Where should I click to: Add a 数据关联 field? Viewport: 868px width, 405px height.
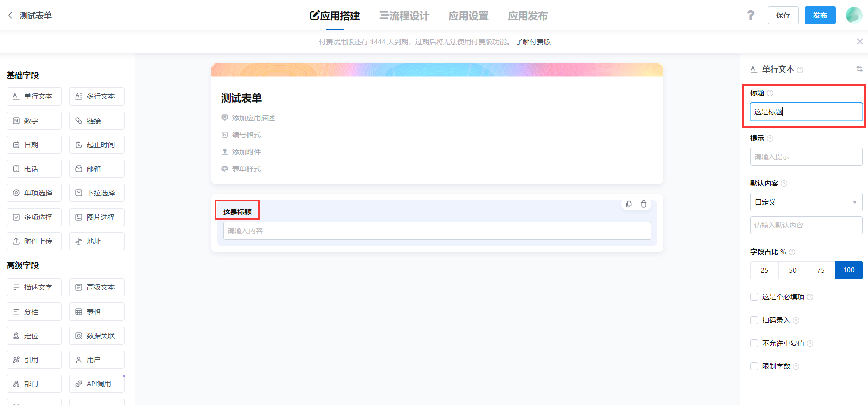(x=97, y=336)
